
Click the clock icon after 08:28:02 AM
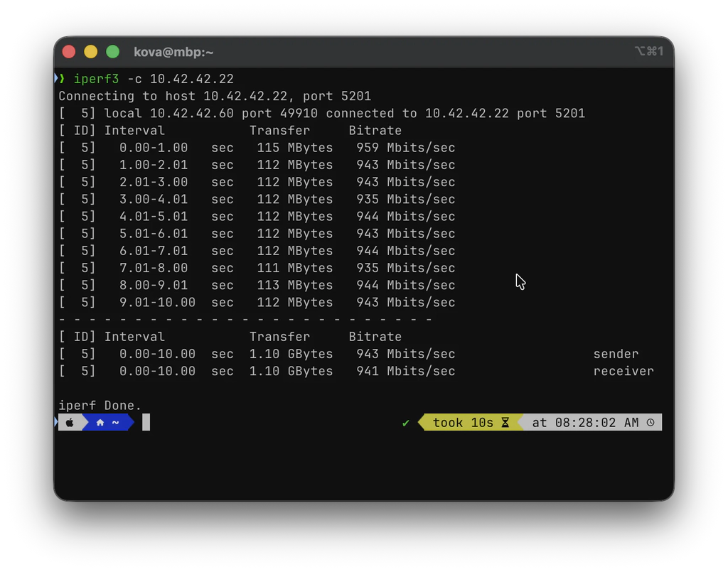point(651,422)
